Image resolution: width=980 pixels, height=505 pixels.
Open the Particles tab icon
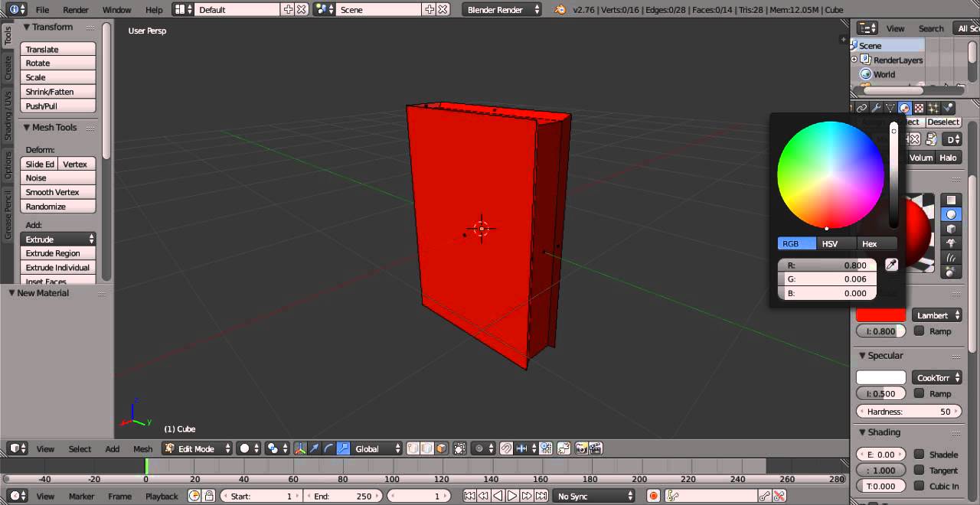click(933, 108)
